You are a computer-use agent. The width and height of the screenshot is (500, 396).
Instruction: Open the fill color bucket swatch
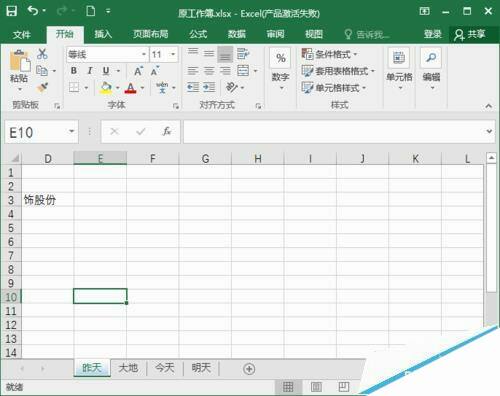(x=106, y=88)
